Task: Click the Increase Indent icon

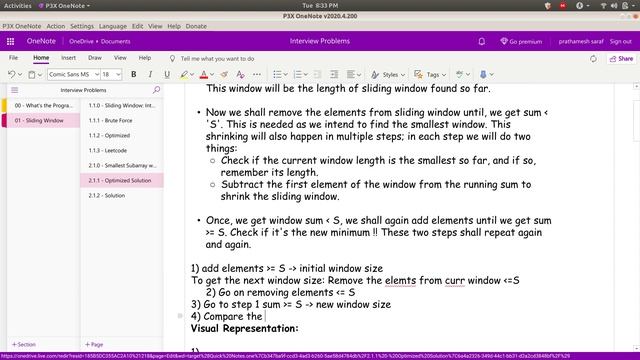Action: [x=334, y=74]
